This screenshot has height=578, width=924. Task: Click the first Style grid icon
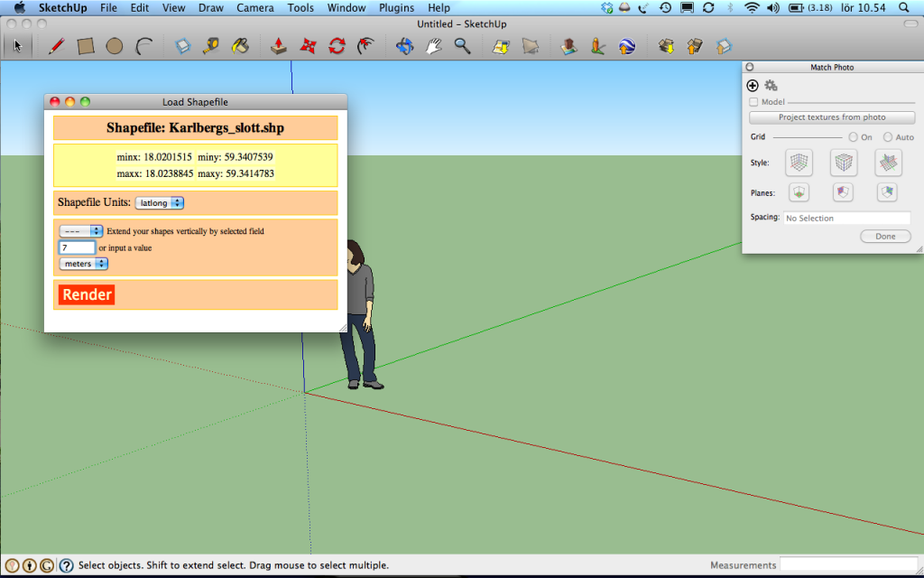click(x=799, y=163)
